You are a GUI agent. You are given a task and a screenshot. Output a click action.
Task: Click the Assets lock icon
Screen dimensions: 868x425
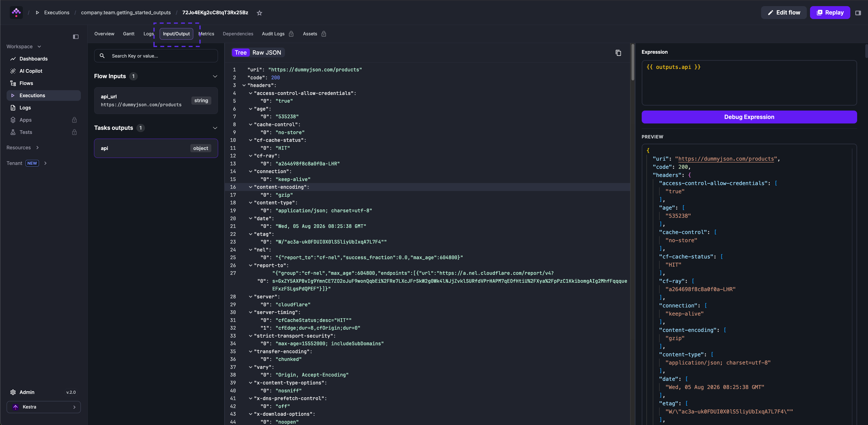click(323, 34)
